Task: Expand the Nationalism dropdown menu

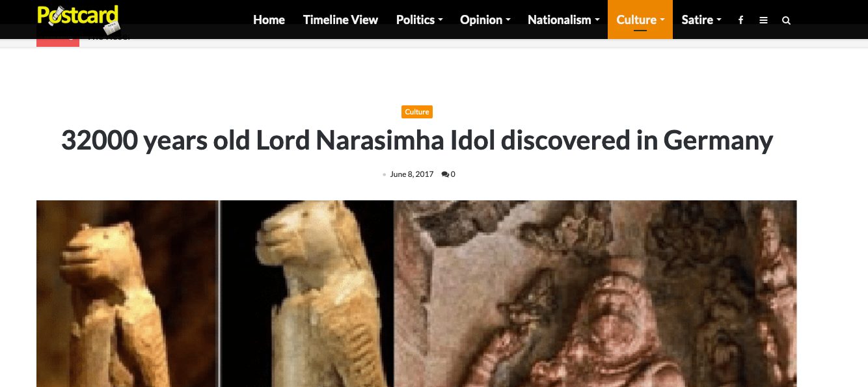Action: 563,20
